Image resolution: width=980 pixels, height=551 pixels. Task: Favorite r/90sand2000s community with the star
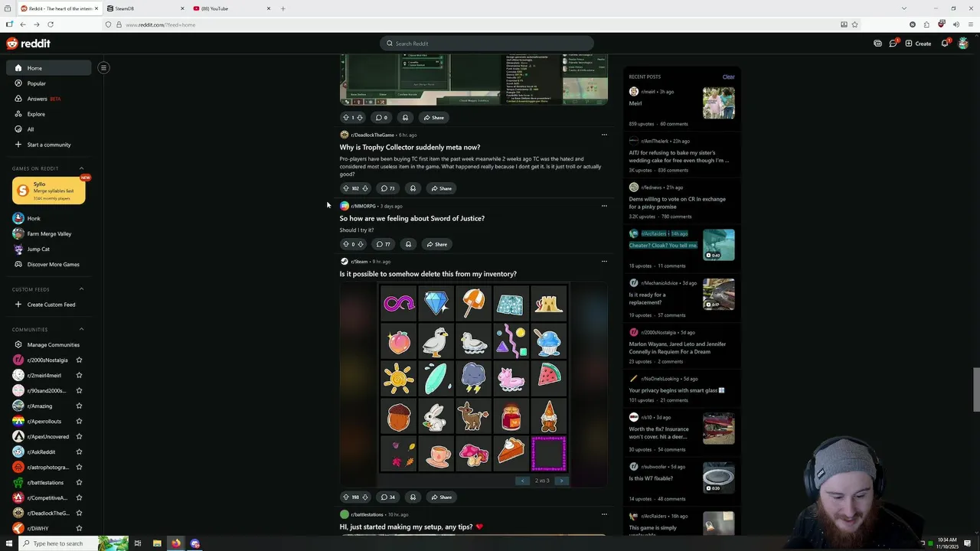pyautogui.click(x=79, y=390)
